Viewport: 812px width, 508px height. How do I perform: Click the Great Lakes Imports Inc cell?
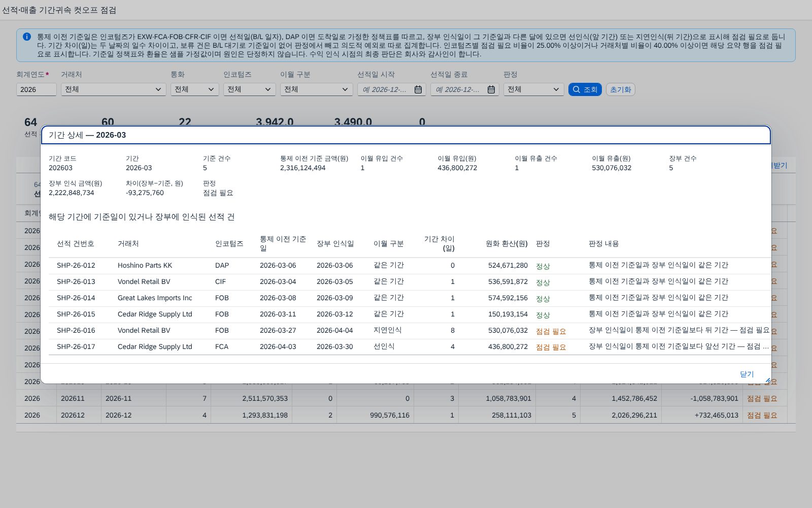155,298
